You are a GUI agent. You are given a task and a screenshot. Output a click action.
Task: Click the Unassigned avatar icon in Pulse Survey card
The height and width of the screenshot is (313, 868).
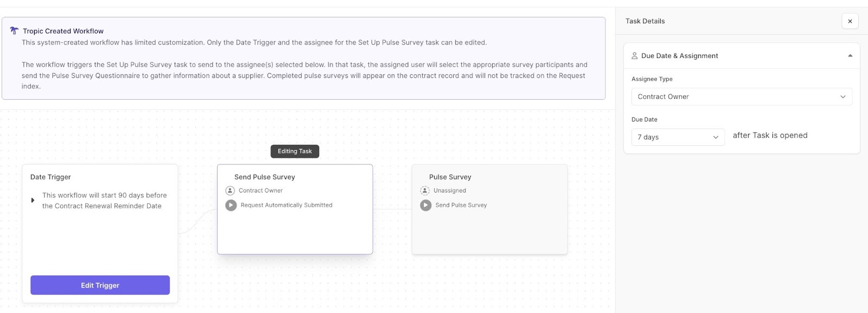pos(425,190)
